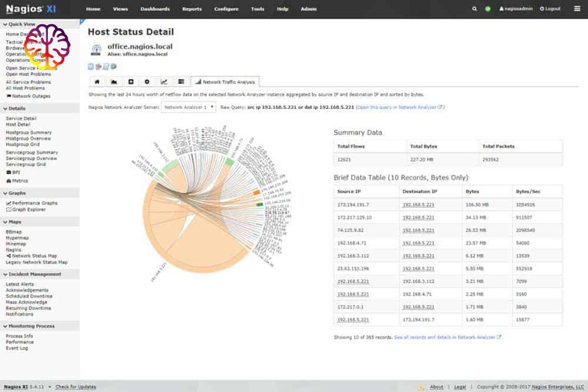The image size is (588, 392).
Task: Open the plus-box advanced tab icon
Action: pyautogui.click(x=131, y=82)
